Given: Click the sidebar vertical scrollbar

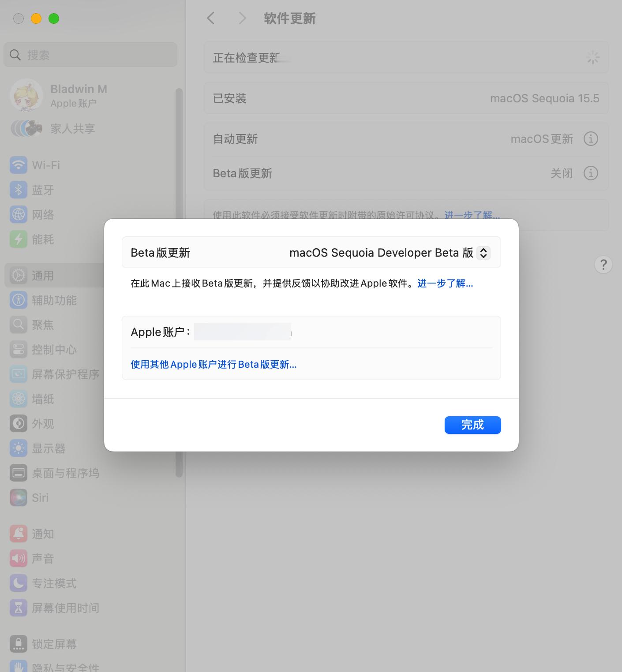Looking at the screenshot, I should coord(179,282).
